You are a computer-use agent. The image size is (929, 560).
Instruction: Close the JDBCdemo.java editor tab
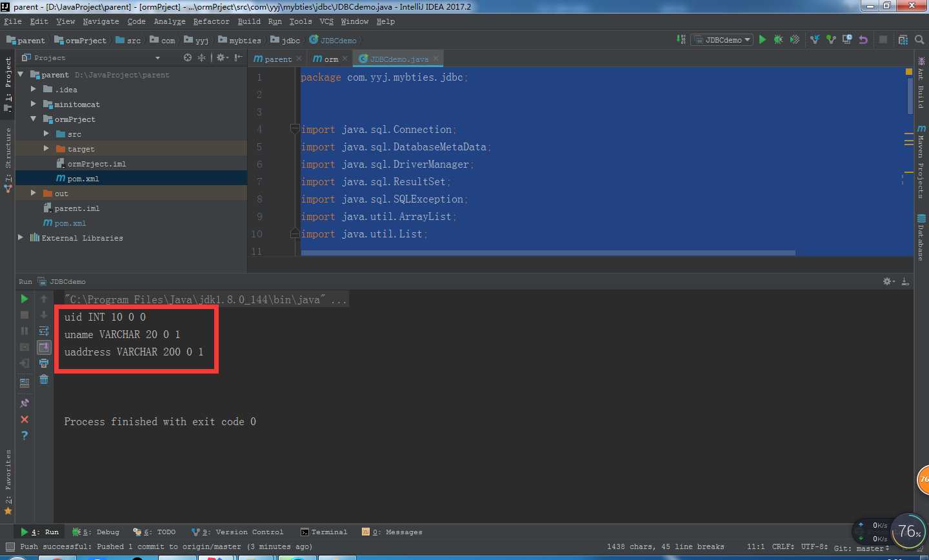point(436,59)
